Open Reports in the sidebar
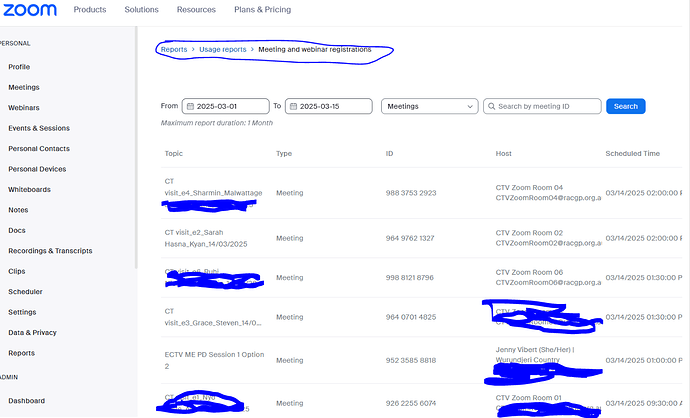Screen dimensions: 690x418 [21, 353]
